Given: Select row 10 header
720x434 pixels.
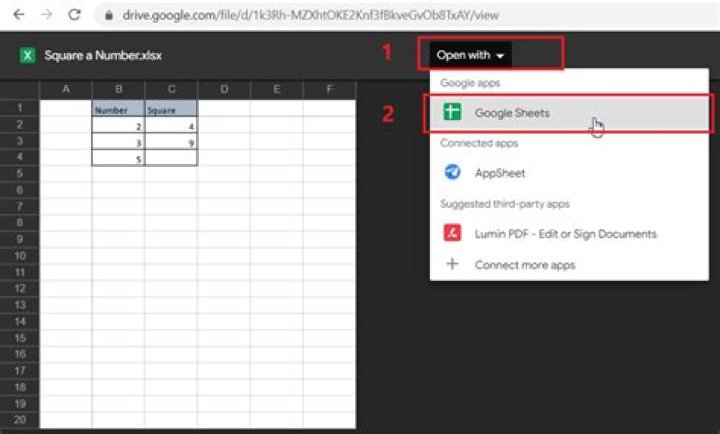Looking at the screenshot, I should click(x=20, y=256).
